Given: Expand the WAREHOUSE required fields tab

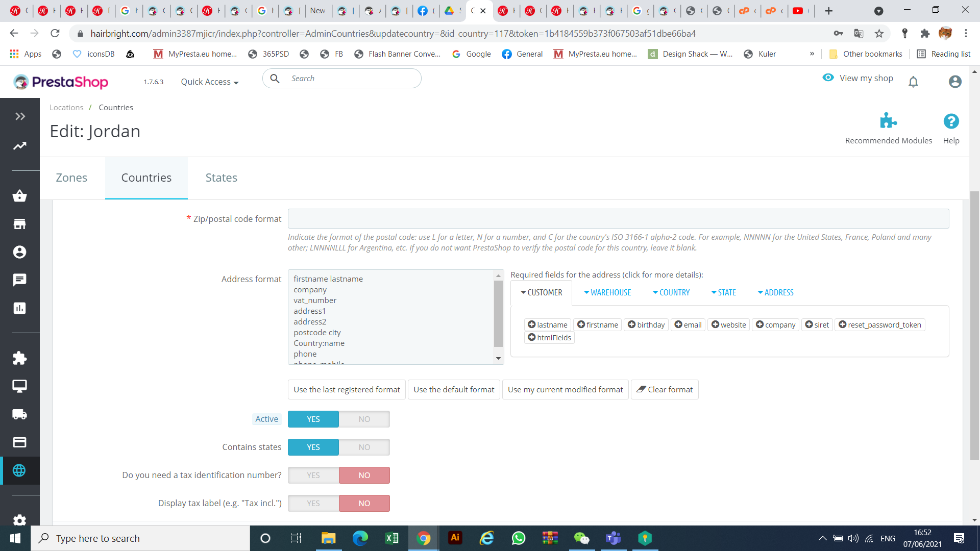Looking at the screenshot, I should pos(607,292).
